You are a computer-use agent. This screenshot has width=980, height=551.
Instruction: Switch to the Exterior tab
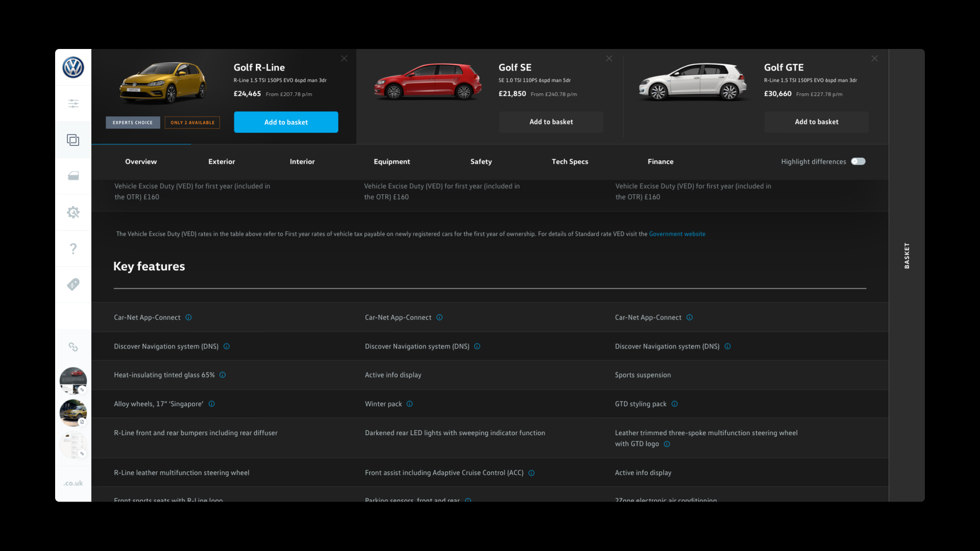pos(222,162)
